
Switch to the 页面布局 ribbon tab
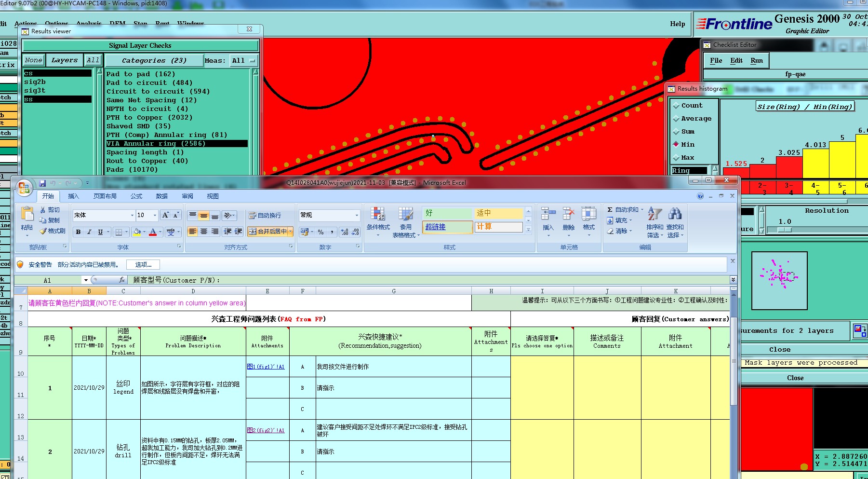pyautogui.click(x=105, y=196)
